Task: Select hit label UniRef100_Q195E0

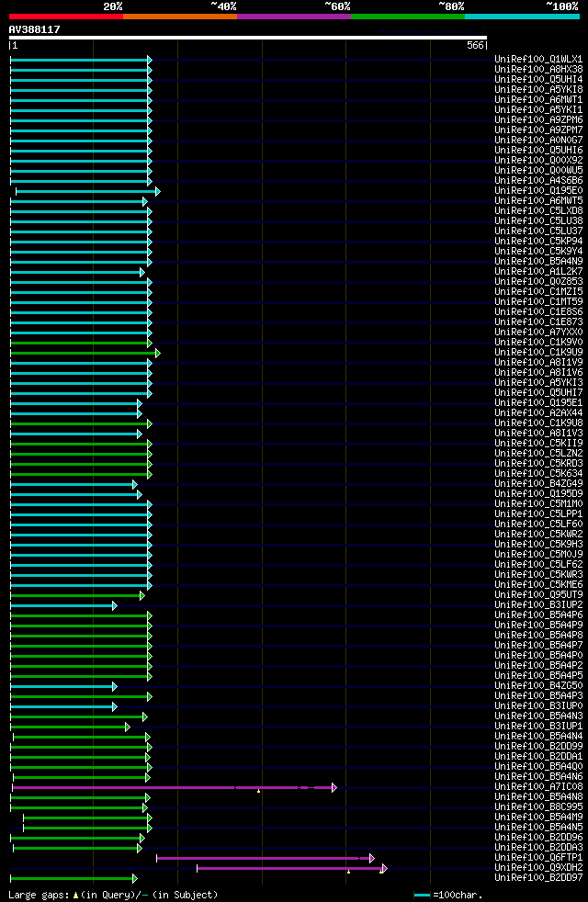Action: (538, 190)
